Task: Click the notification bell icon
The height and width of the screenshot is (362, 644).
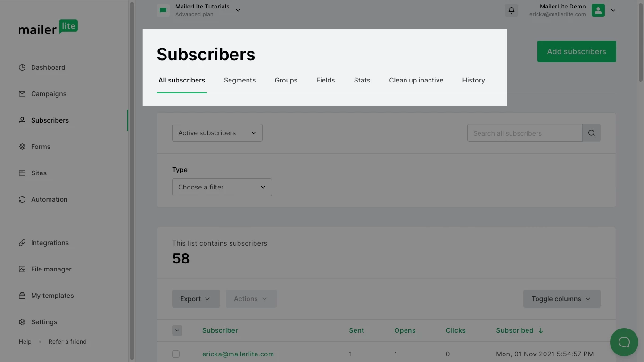Action: [x=511, y=10]
